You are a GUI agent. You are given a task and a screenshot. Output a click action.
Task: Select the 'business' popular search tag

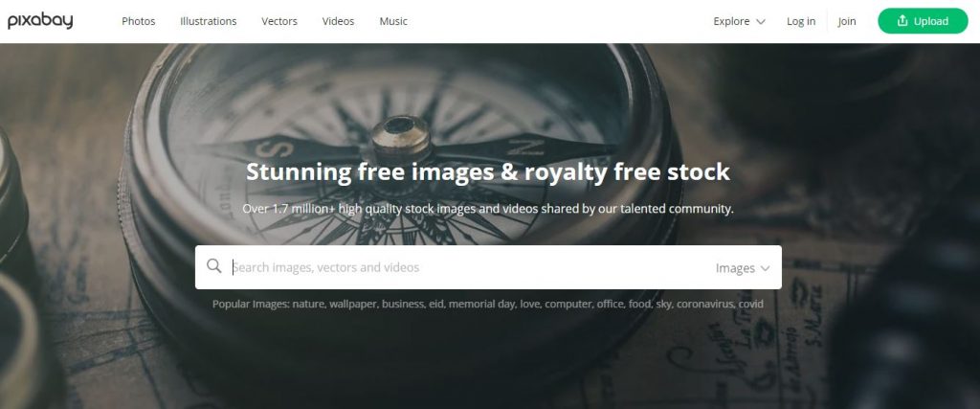point(402,305)
